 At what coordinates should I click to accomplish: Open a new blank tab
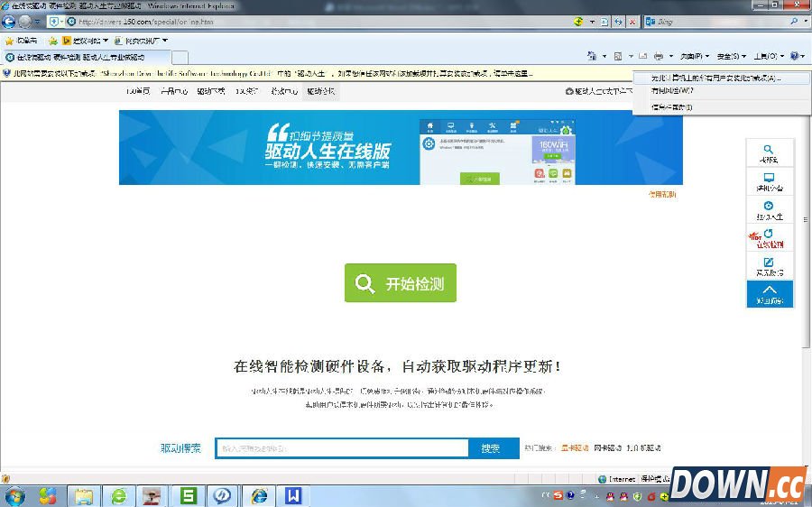(x=180, y=57)
